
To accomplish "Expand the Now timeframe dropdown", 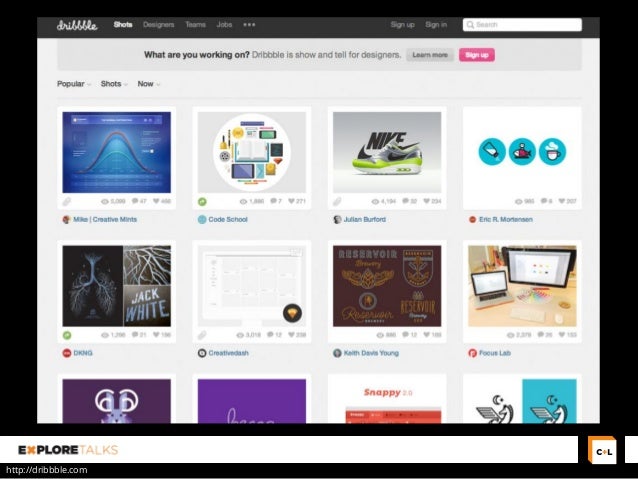I will pos(149,84).
